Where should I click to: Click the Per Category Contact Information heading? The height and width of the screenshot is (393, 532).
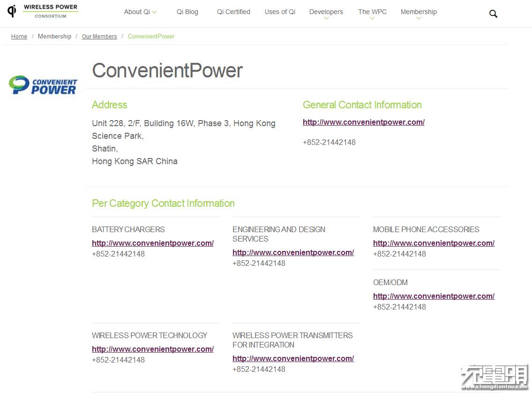pos(163,203)
